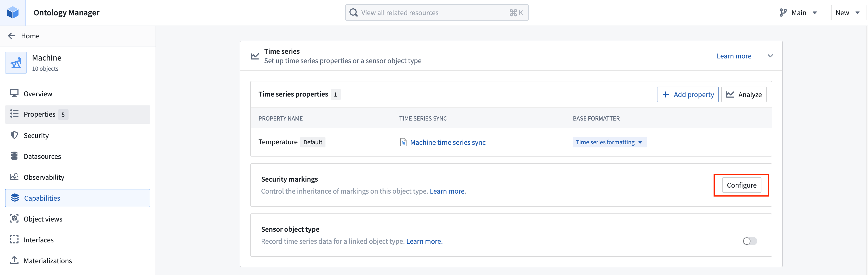Open the Main branch selector
868x275 pixels.
(x=799, y=12)
